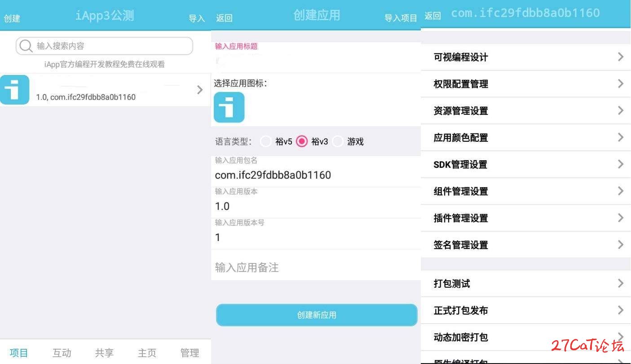Select 签名管理设置 menu text
This screenshot has width=631, height=364.
pos(461,245)
